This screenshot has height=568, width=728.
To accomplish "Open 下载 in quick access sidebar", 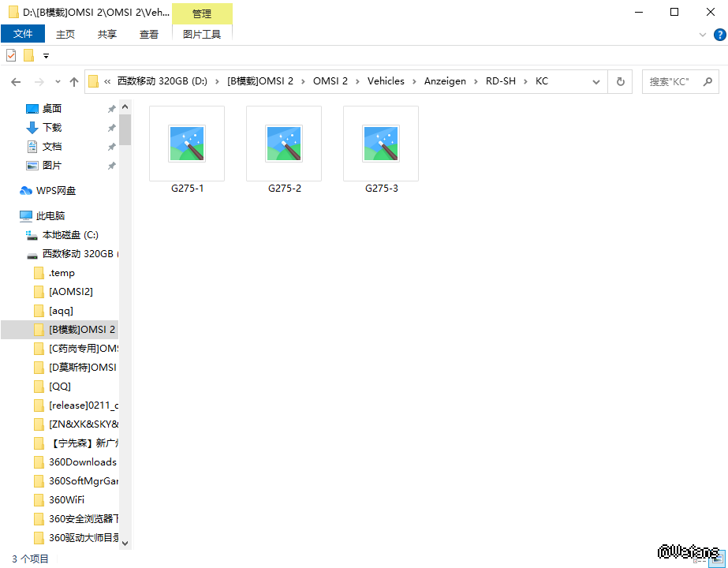I will point(52,127).
